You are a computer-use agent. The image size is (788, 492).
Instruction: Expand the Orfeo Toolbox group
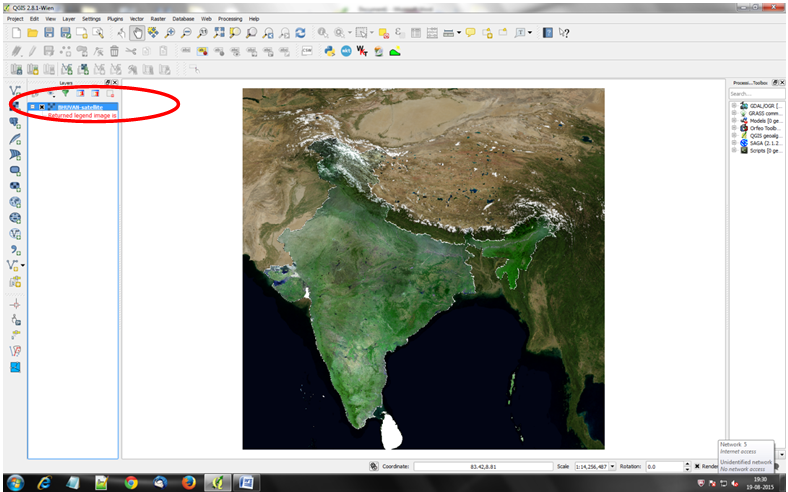[734, 128]
